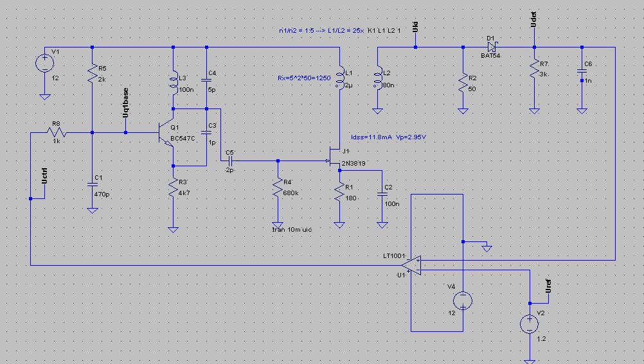Viewport: 644px width, 364px height.
Task: Select the R2 50 ohm resistor
Action: pos(463,83)
